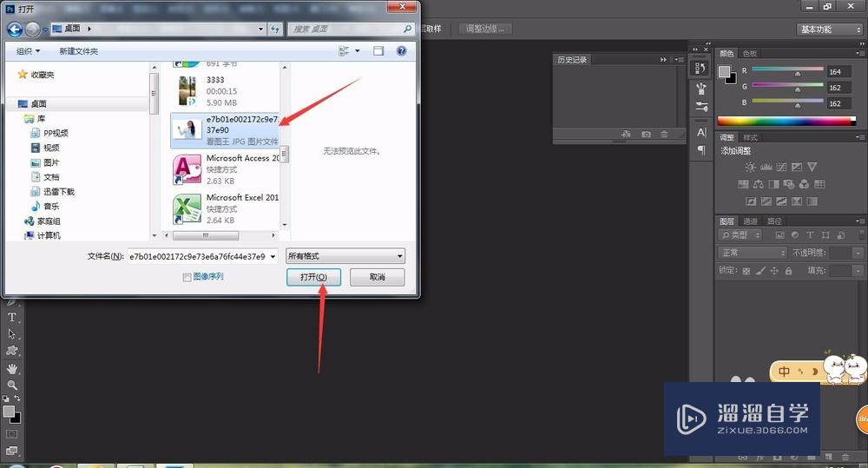868x468 pixels.
Task: Open 组织 dropdown menu
Action: (x=29, y=51)
